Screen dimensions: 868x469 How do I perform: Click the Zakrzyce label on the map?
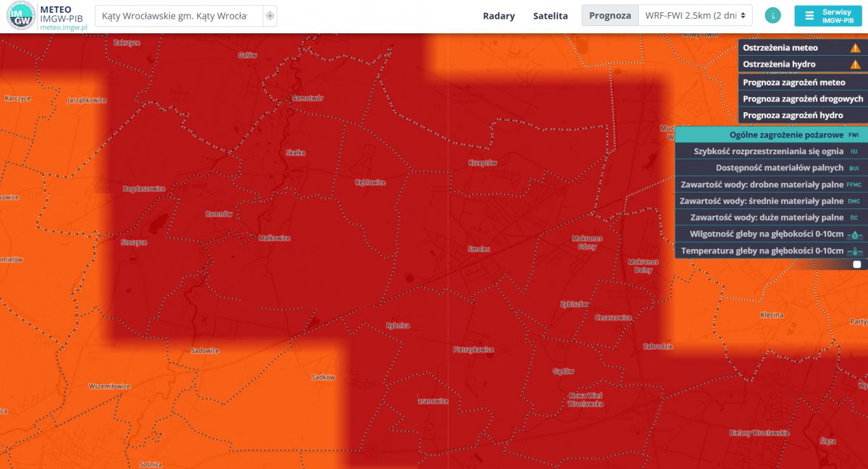pyautogui.click(x=127, y=43)
